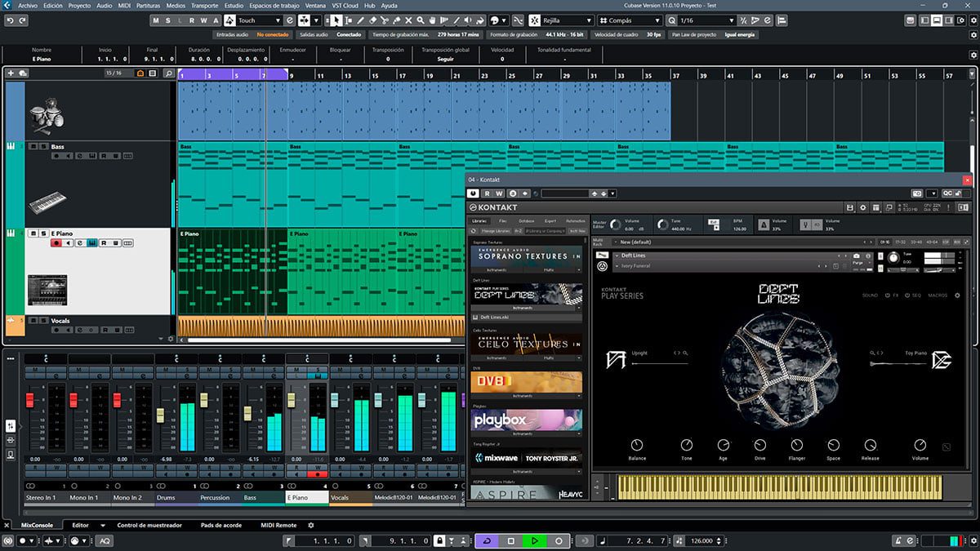Open the AQ auto quantize button
980x551 pixels.
(x=105, y=540)
